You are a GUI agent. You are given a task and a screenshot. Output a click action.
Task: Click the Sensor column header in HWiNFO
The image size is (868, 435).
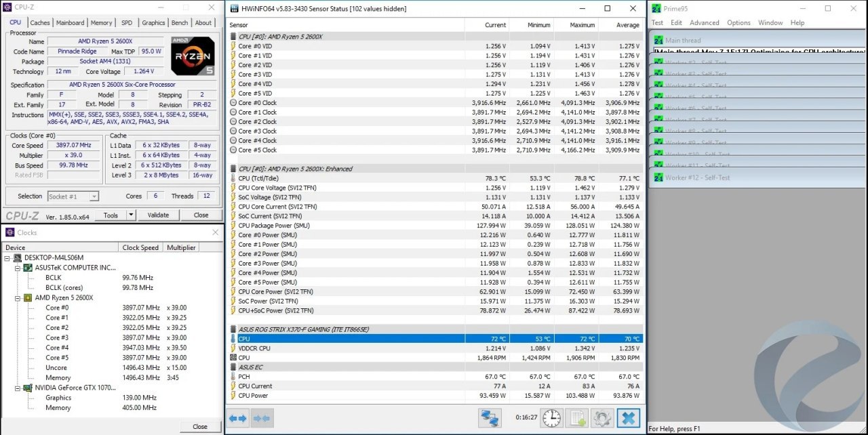click(345, 25)
